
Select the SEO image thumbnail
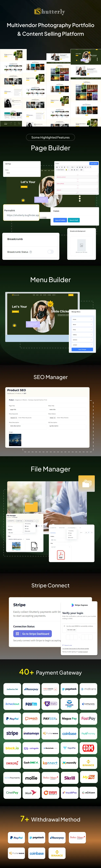[15, 440]
